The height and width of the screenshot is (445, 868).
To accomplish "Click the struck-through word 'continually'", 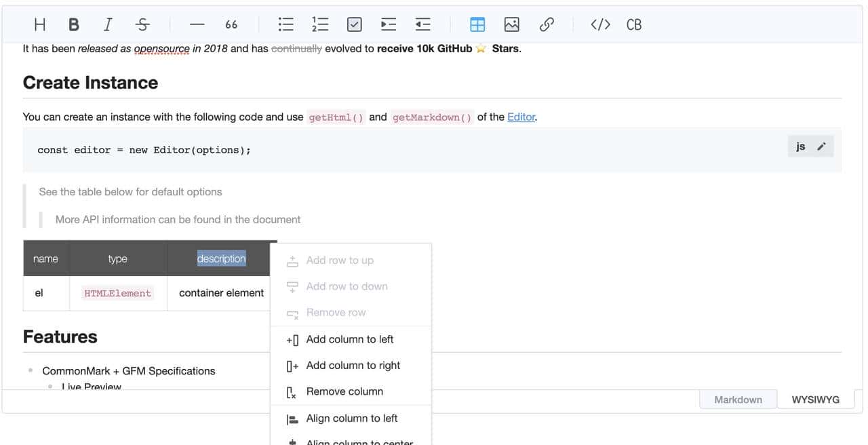I will [x=296, y=49].
